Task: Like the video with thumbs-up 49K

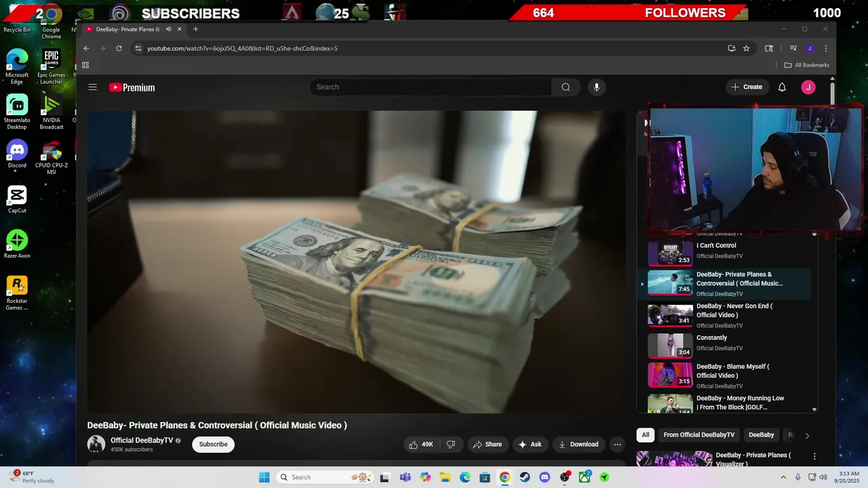Action: (420, 445)
